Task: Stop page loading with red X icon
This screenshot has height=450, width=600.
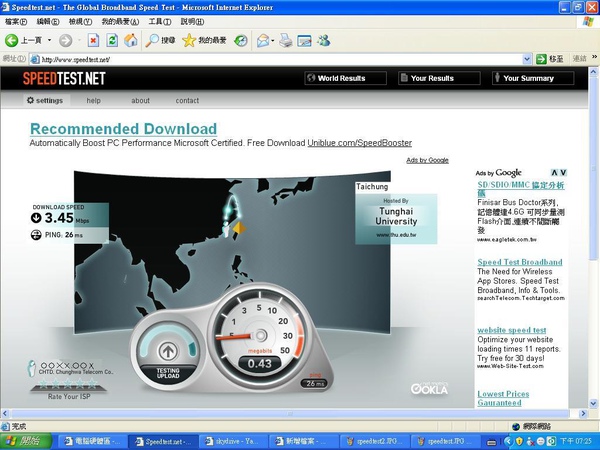Action: pyautogui.click(x=93, y=40)
